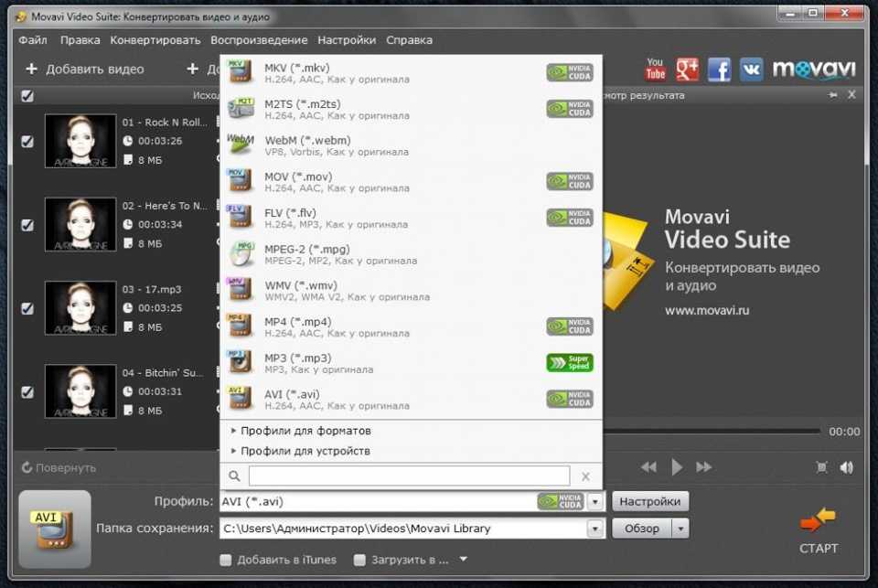Uncheck the 04 - Bitchin' Su file
The image size is (878, 588).
coord(27,391)
